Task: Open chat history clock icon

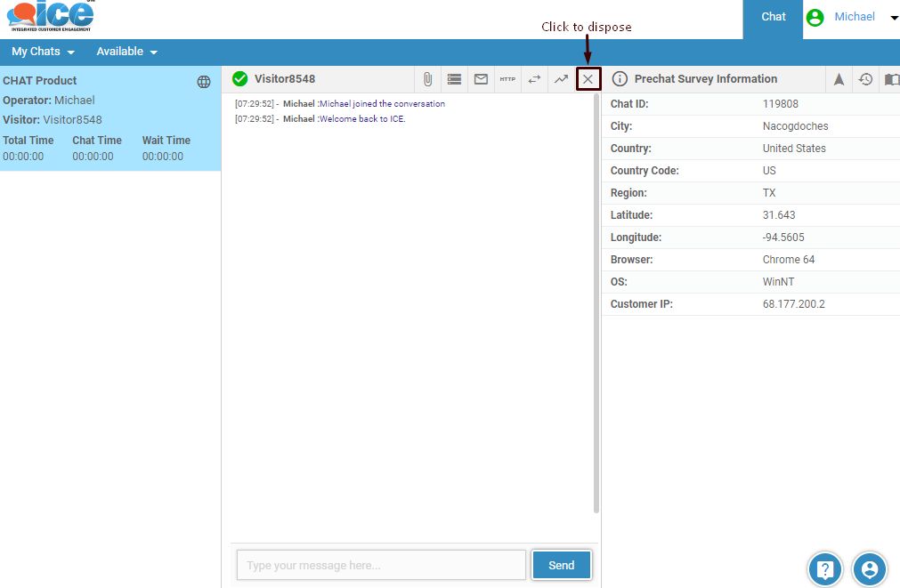Action: coord(865,79)
